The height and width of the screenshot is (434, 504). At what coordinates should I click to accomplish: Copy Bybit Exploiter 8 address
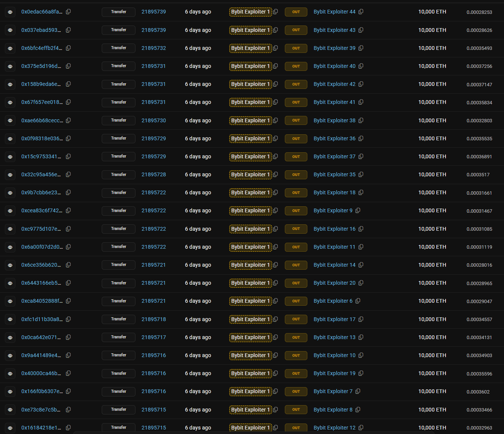coord(358,410)
